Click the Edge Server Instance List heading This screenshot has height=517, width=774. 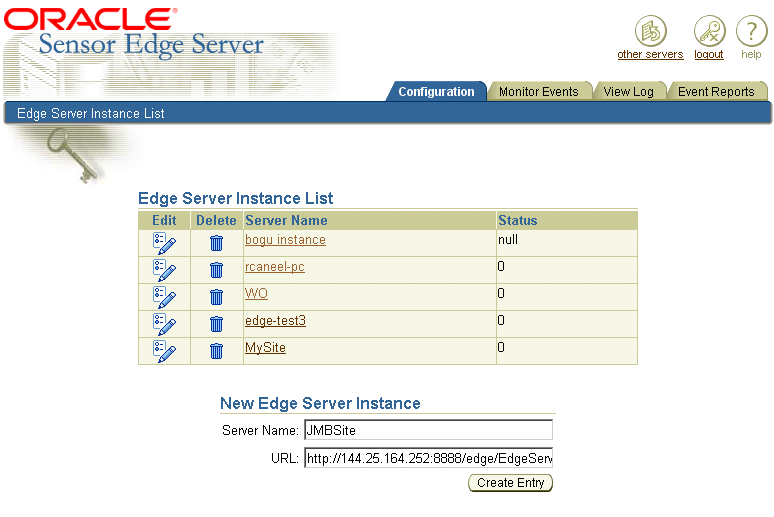pos(235,199)
